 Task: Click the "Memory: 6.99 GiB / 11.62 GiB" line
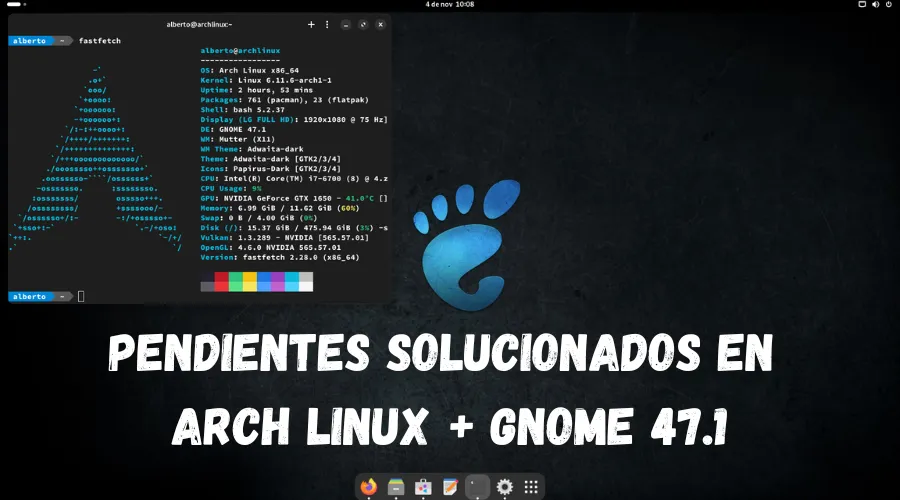point(280,208)
